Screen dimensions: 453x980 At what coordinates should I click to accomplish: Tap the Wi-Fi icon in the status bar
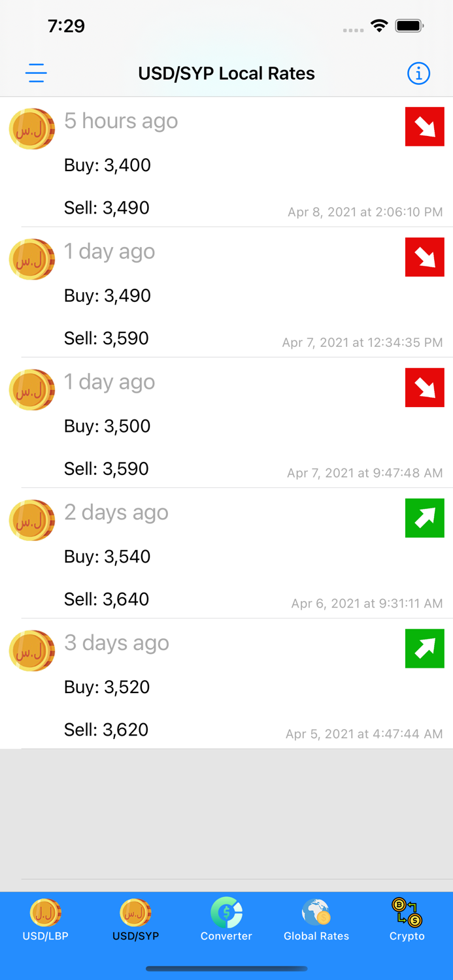click(380, 27)
